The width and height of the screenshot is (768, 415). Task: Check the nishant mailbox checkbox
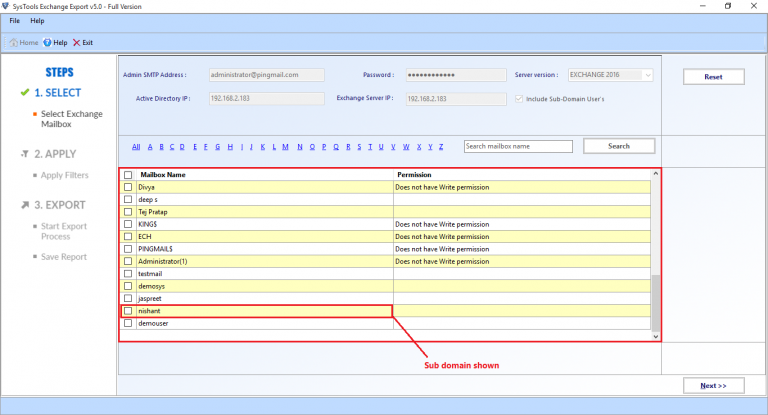click(128, 311)
